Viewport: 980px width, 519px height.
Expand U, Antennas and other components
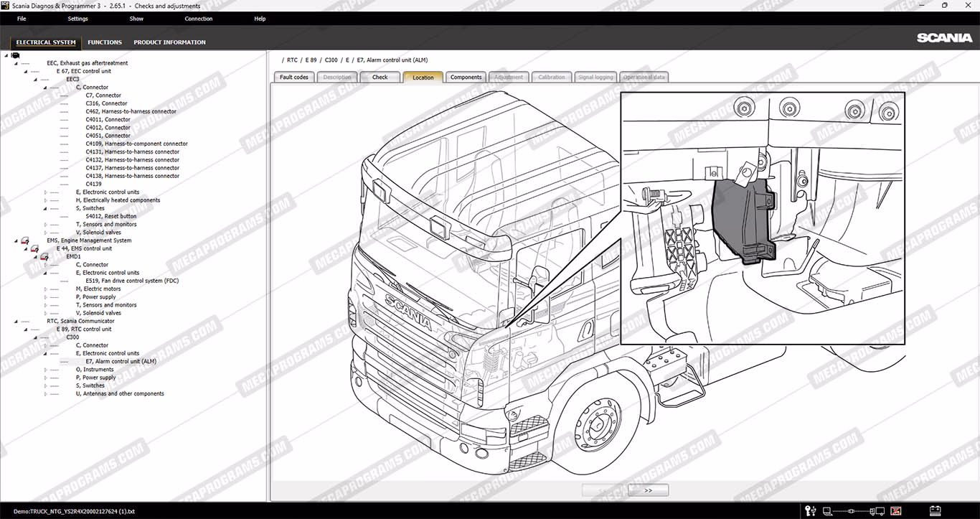pyautogui.click(x=45, y=393)
